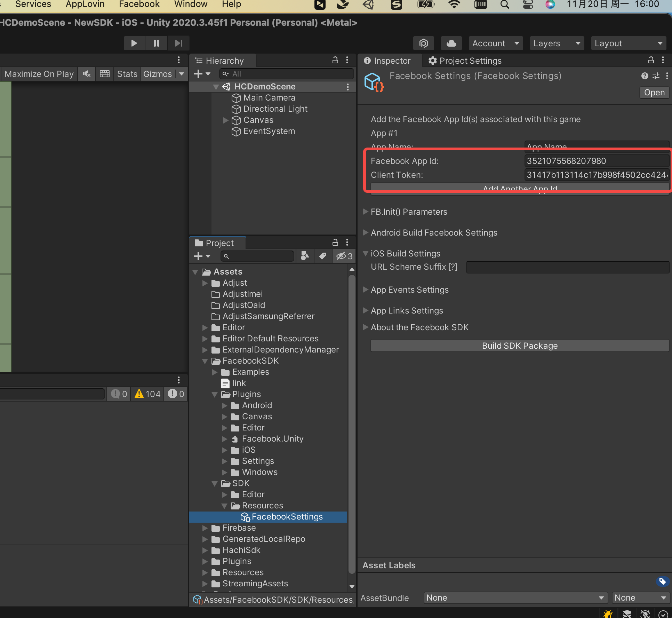Select Main Camera object
Screen dimensions: 672x618
coord(269,98)
